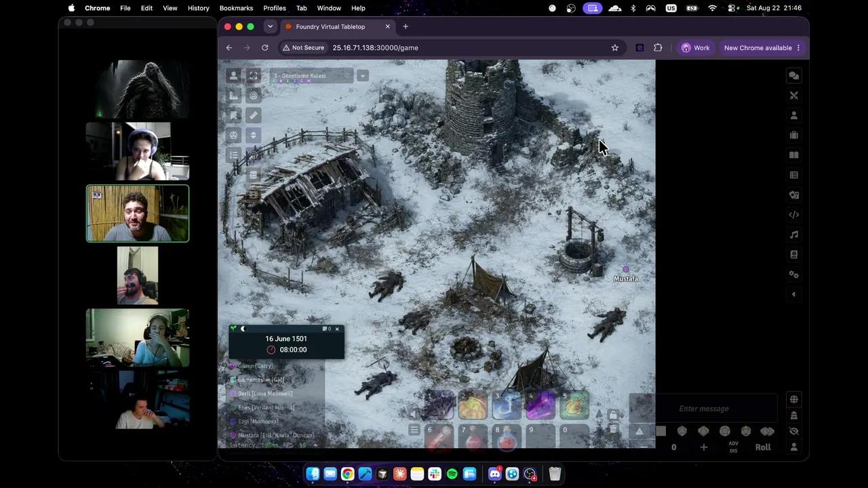Screen dimensions: 868x488
Task: Click the Roll button in dice tray
Action: [x=763, y=447]
